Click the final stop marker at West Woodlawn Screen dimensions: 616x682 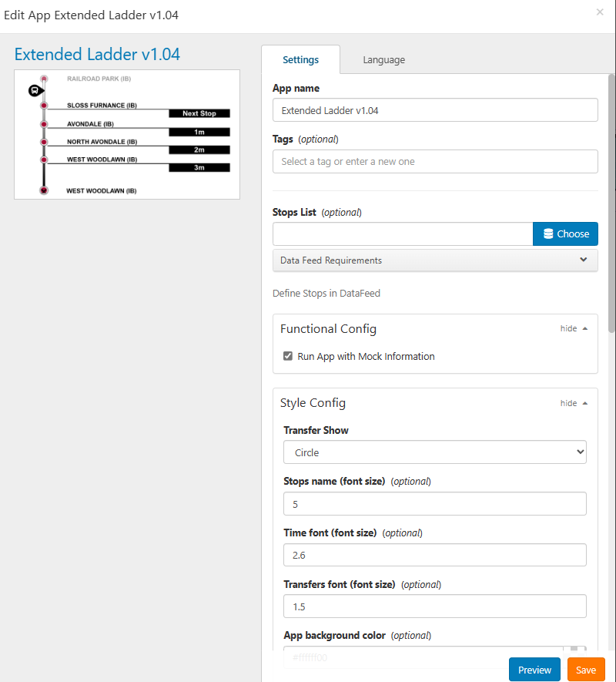(x=44, y=190)
